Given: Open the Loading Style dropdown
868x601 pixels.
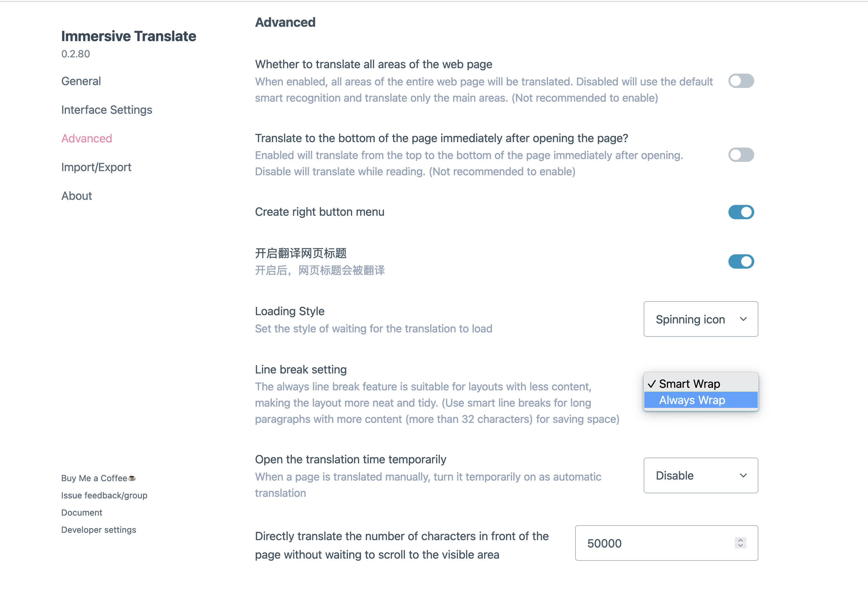Looking at the screenshot, I should click(x=700, y=319).
